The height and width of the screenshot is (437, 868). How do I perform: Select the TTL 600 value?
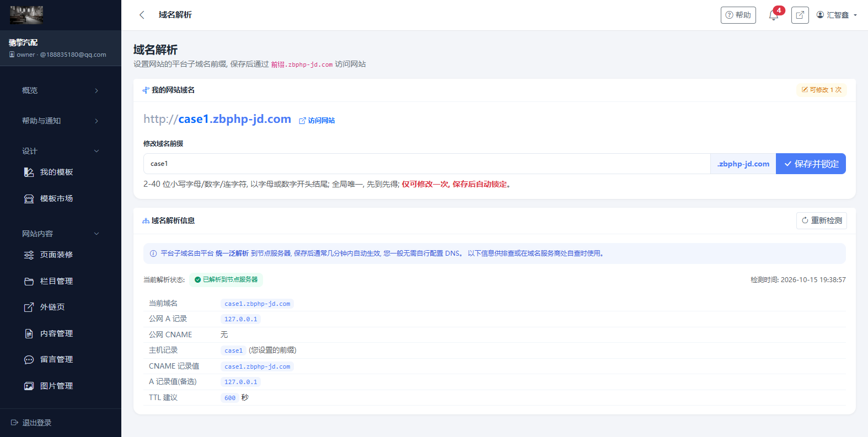click(x=230, y=398)
